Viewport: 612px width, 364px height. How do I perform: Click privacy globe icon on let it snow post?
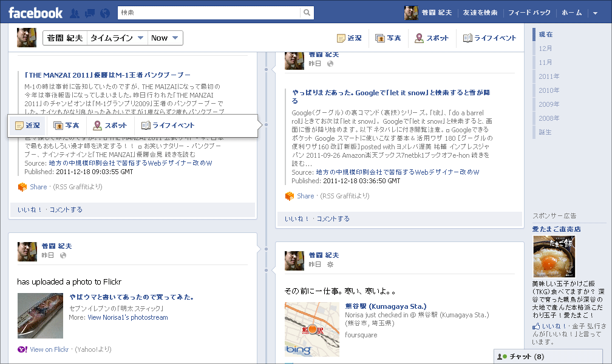330,64
